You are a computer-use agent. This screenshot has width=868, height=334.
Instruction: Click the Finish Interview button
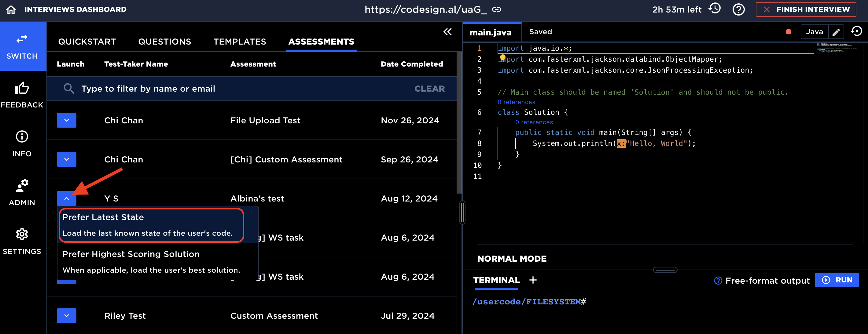pos(806,9)
